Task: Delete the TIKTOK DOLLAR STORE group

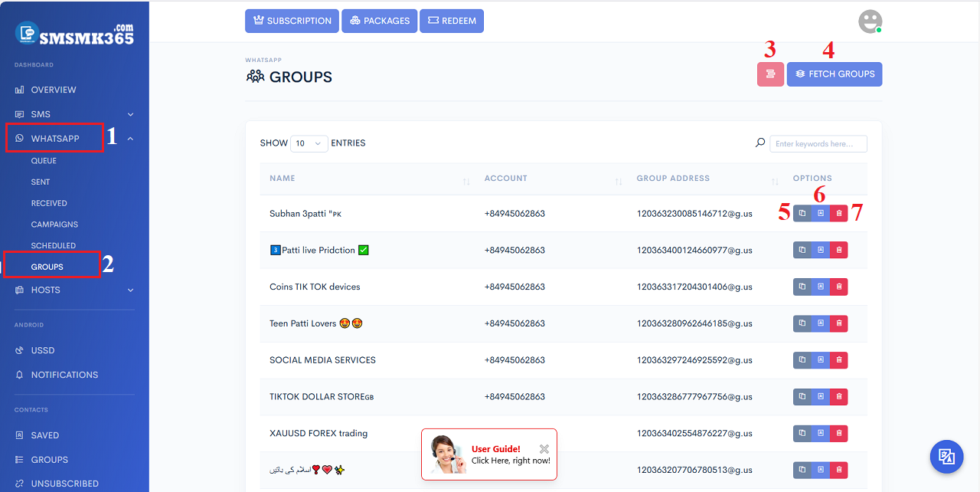Action: coord(839,396)
